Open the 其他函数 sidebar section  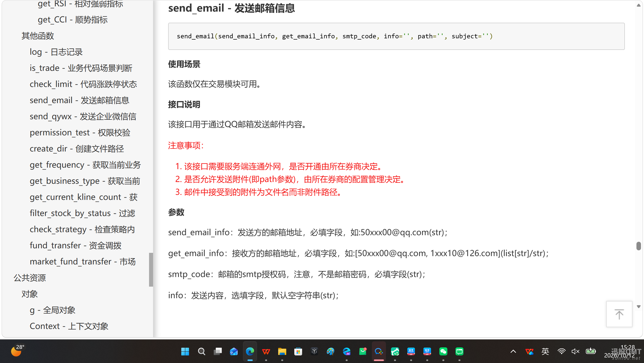point(38,36)
